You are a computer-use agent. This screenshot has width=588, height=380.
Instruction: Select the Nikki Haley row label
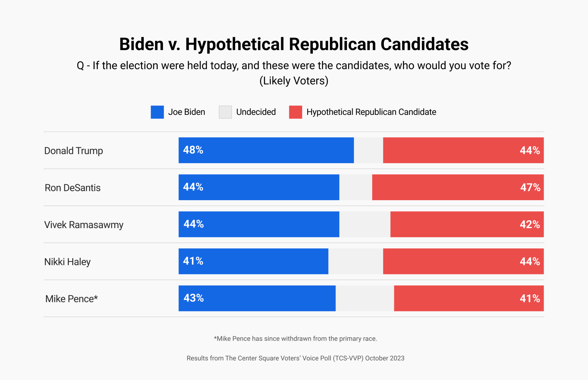[x=67, y=262]
